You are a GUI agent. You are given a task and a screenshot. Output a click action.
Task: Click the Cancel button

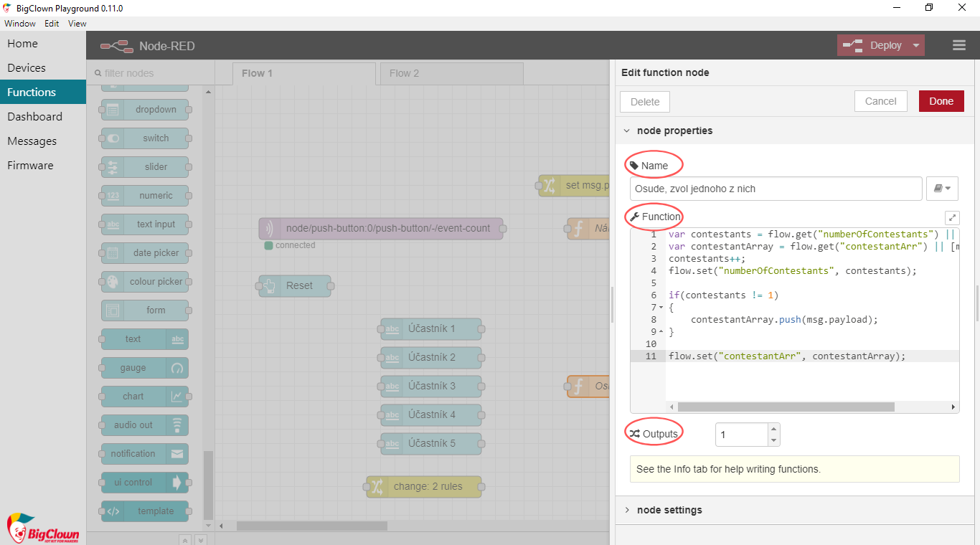pos(881,101)
